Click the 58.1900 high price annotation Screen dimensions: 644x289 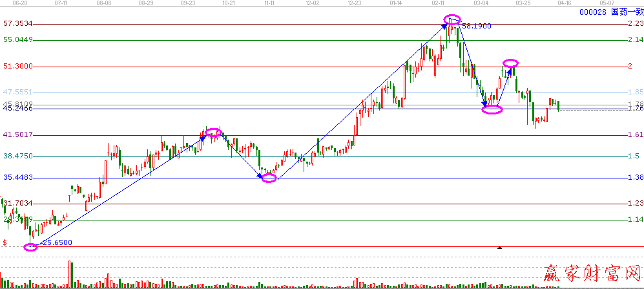tap(479, 27)
